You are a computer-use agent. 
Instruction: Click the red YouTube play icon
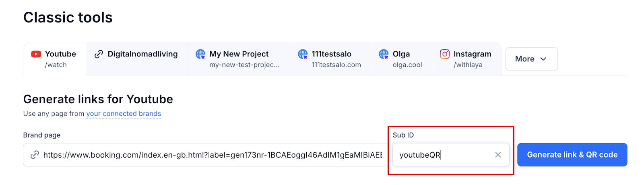36,54
